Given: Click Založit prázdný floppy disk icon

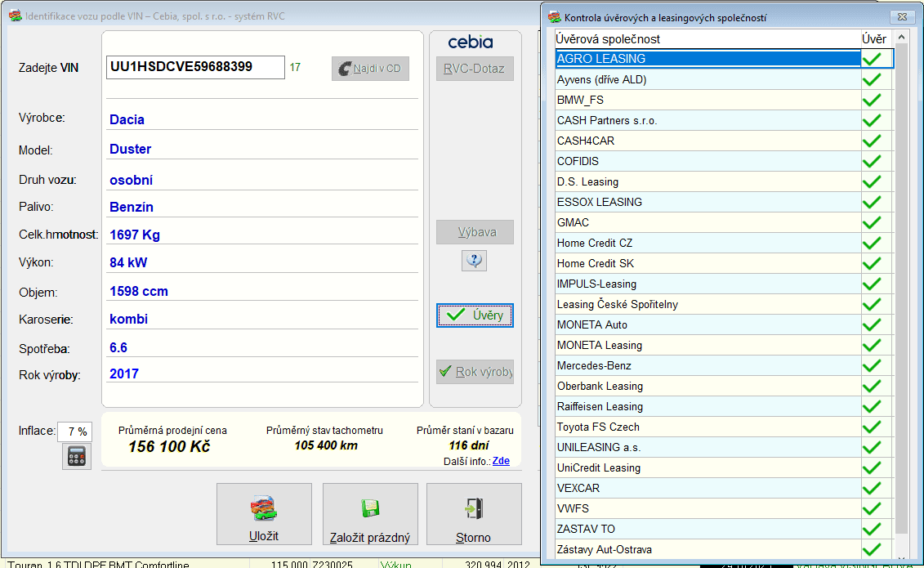Looking at the screenshot, I should tap(370, 508).
